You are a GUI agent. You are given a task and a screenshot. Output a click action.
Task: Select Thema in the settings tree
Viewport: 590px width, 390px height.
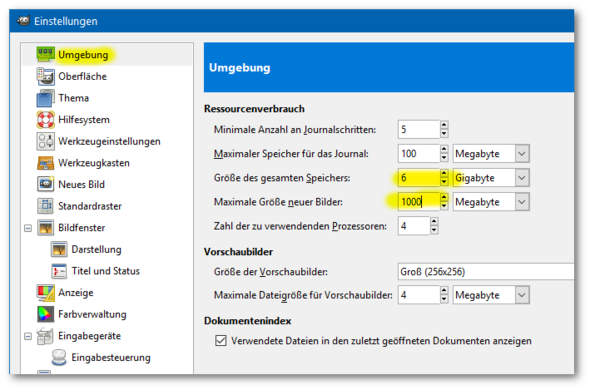pyautogui.click(x=74, y=98)
